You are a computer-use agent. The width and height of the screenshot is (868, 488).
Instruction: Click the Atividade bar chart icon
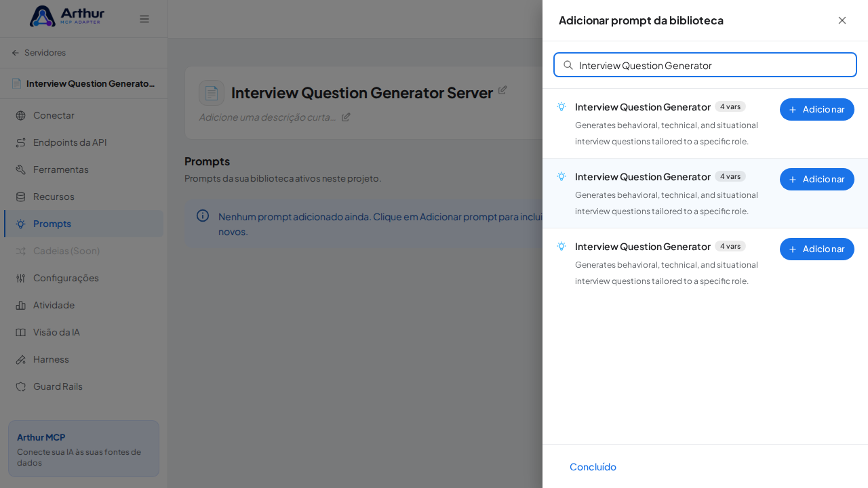tap(20, 305)
